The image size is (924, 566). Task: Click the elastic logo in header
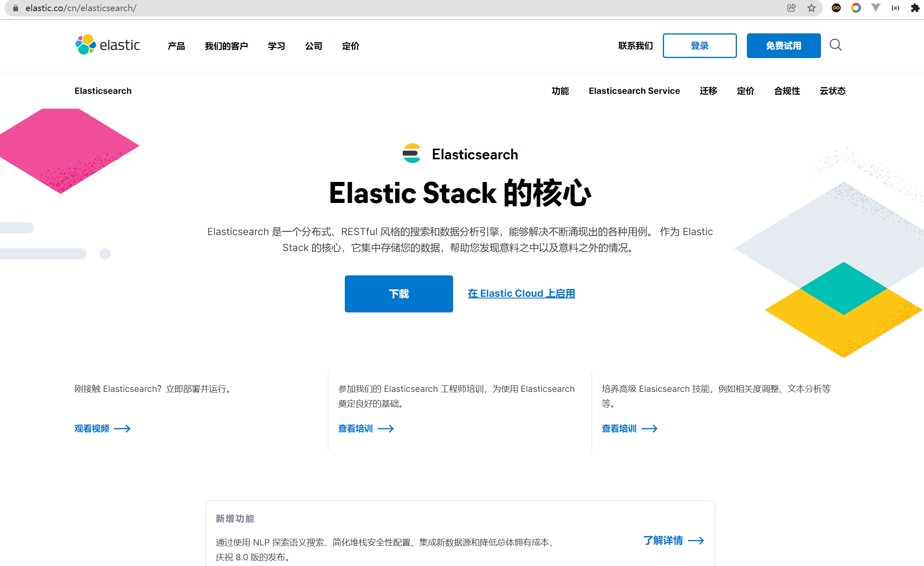(x=108, y=45)
